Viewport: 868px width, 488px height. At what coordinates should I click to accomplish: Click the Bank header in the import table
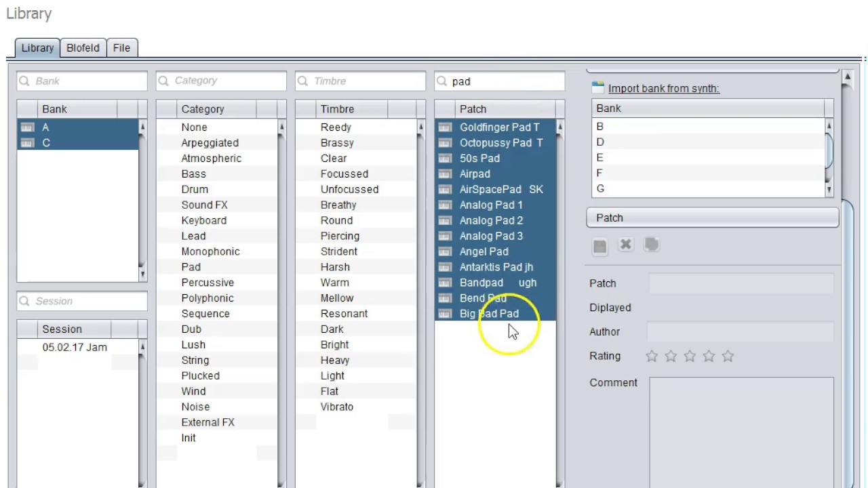click(708, 108)
